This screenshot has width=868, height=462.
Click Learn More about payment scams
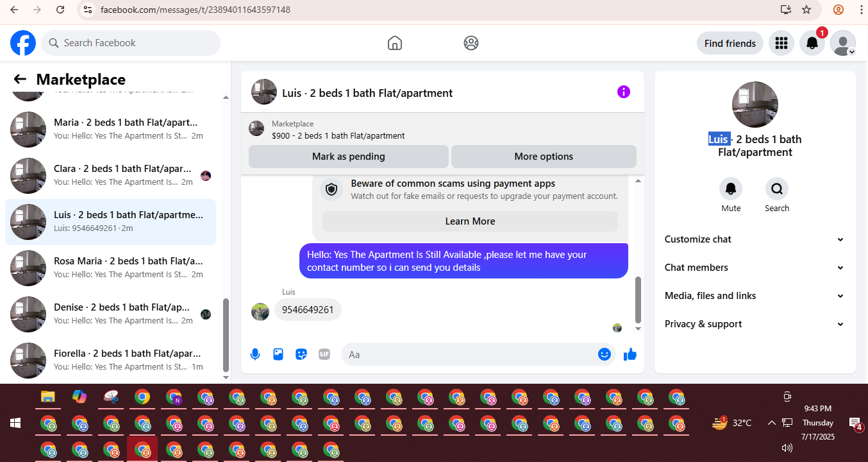[470, 221]
